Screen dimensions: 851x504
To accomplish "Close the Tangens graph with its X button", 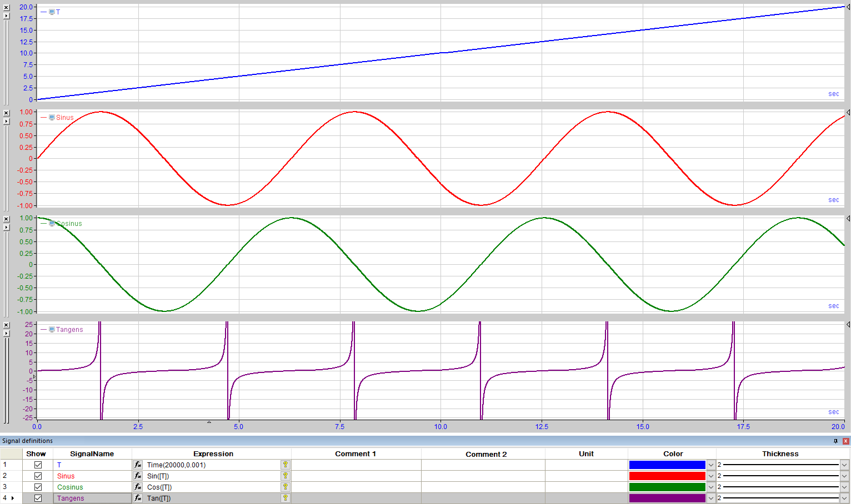I will coord(6,325).
